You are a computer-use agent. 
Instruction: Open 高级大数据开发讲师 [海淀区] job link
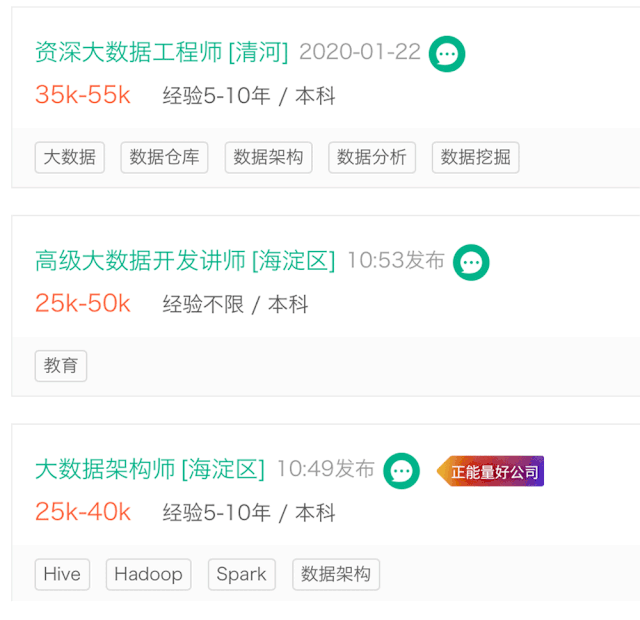185,261
